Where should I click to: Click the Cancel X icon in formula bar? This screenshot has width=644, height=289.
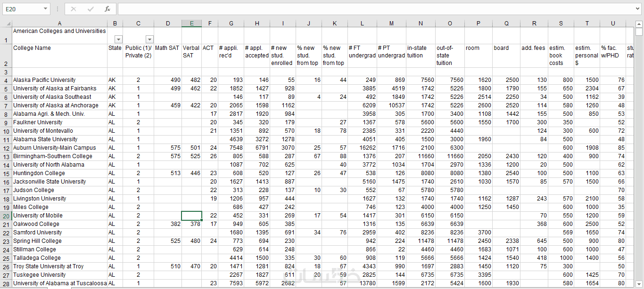(74, 9)
